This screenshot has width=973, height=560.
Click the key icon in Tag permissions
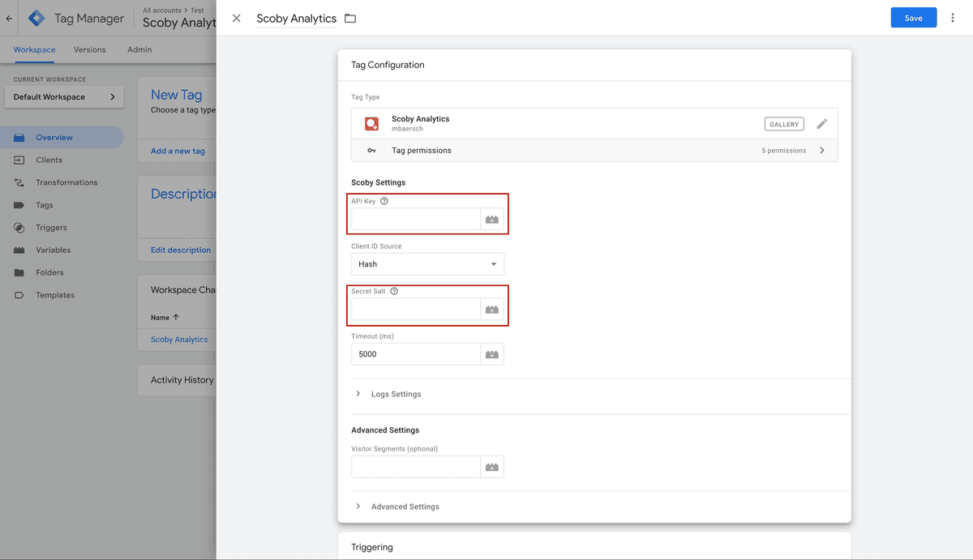pyautogui.click(x=371, y=151)
